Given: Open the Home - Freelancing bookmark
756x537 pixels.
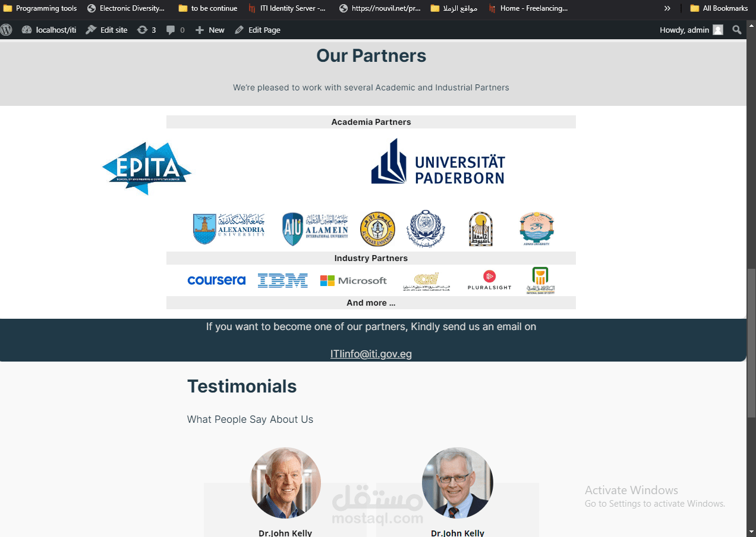Looking at the screenshot, I should pyautogui.click(x=528, y=8).
